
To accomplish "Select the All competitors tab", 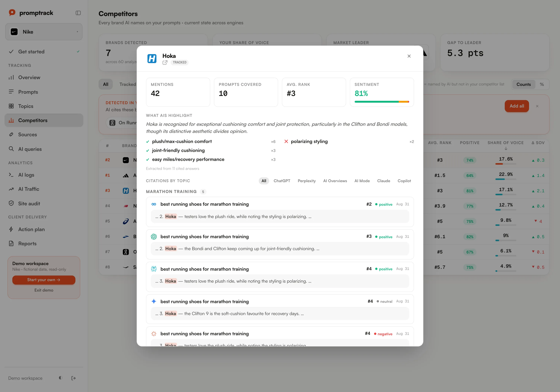I will pos(106,84).
